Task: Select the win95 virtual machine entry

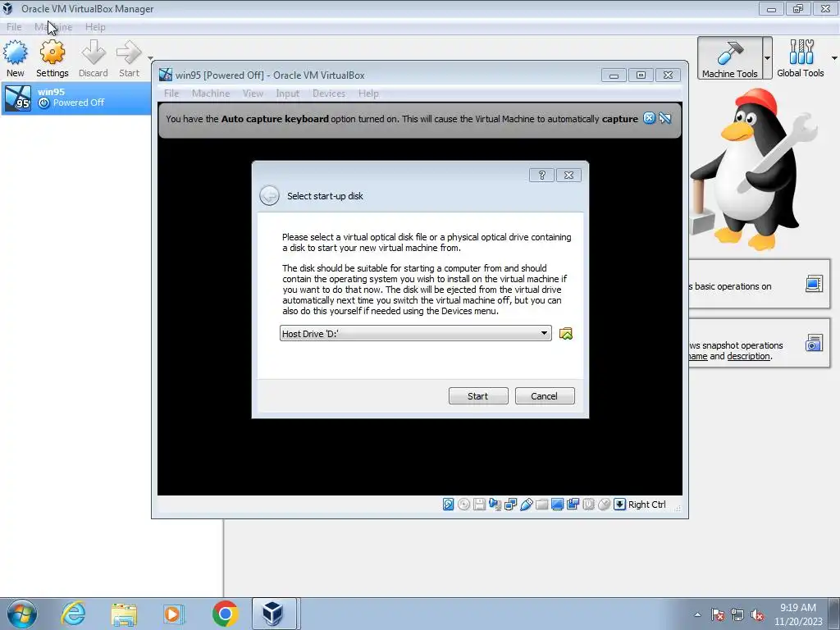Action: point(75,98)
